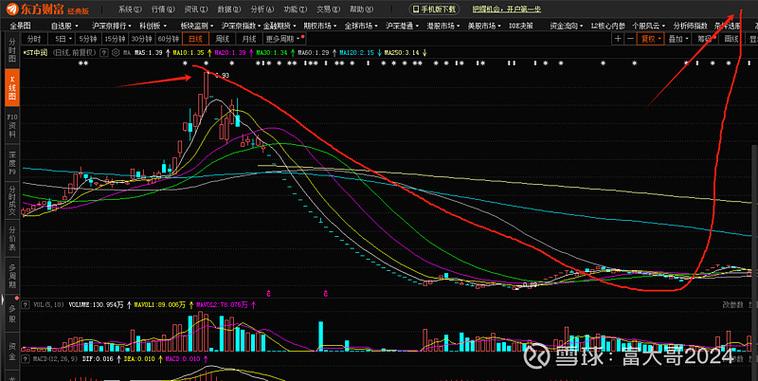This screenshot has width=758, height=381.
Task: Expand the 美股市场 dropdown
Action: [x=484, y=26]
